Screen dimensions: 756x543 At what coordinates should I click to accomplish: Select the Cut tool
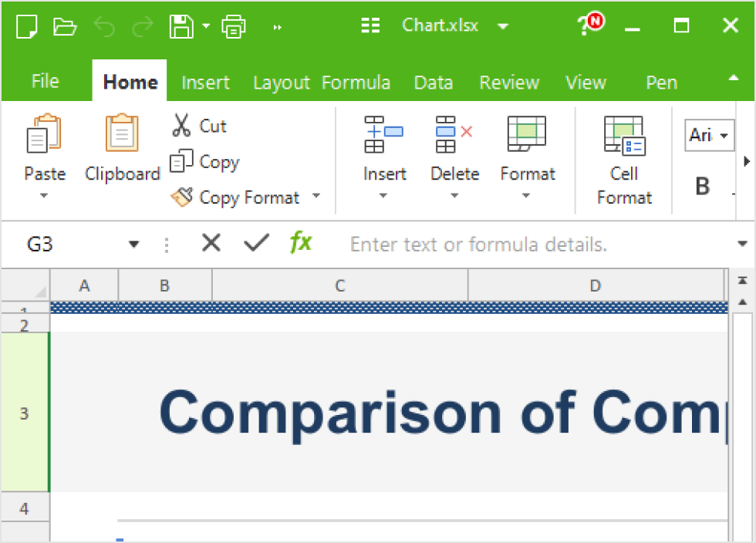[x=199, y=125]
